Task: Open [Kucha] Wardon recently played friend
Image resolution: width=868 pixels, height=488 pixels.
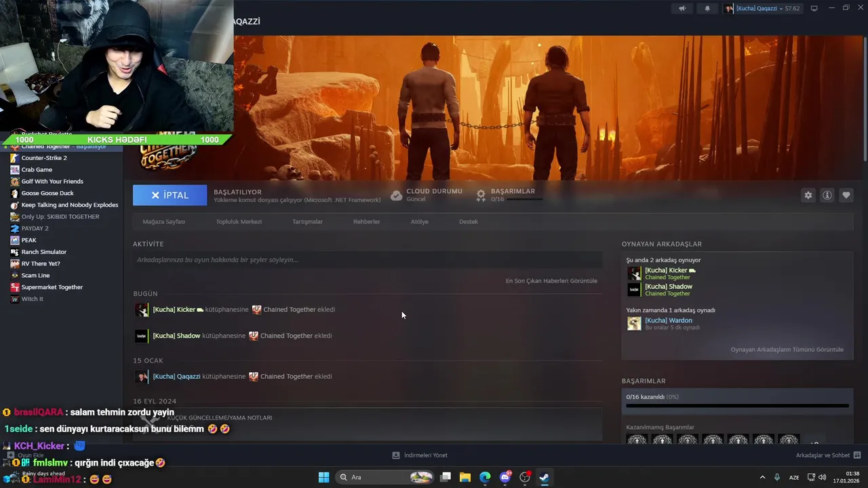Action: coord(669,321)
